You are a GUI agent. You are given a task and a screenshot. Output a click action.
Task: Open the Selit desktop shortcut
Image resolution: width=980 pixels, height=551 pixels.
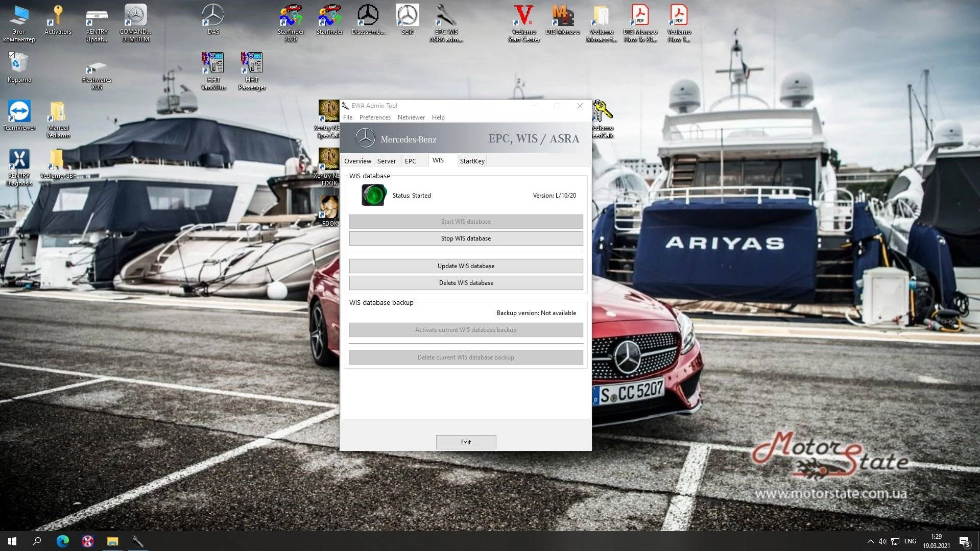(407, 19)
